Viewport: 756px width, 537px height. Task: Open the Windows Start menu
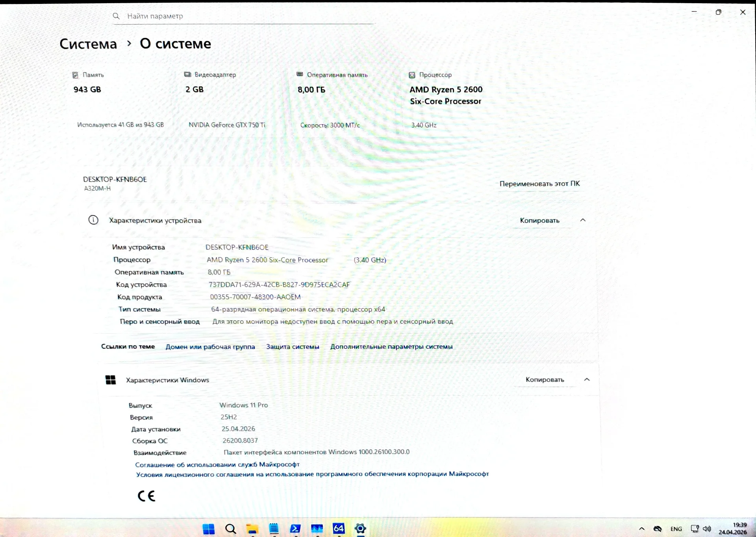209,528
